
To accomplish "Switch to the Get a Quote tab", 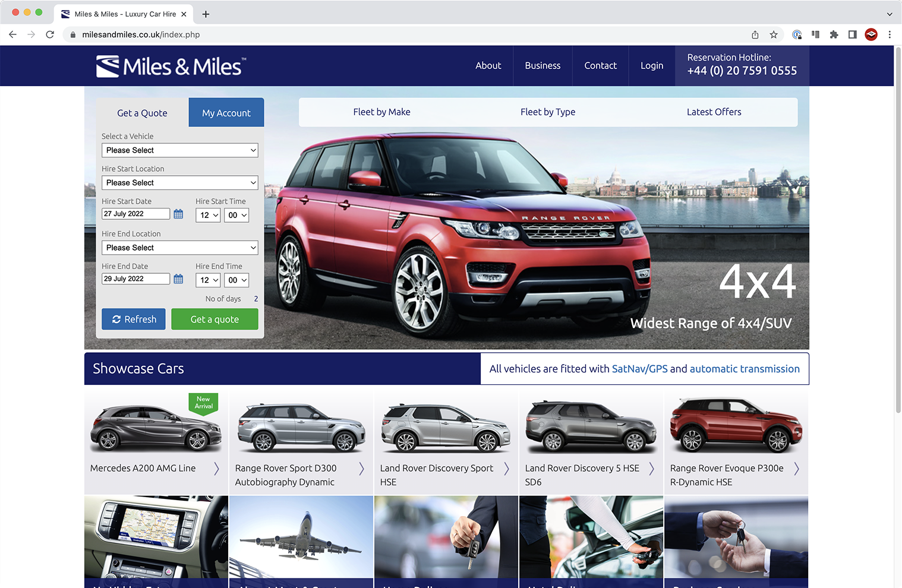I will [x=142, y=113].
